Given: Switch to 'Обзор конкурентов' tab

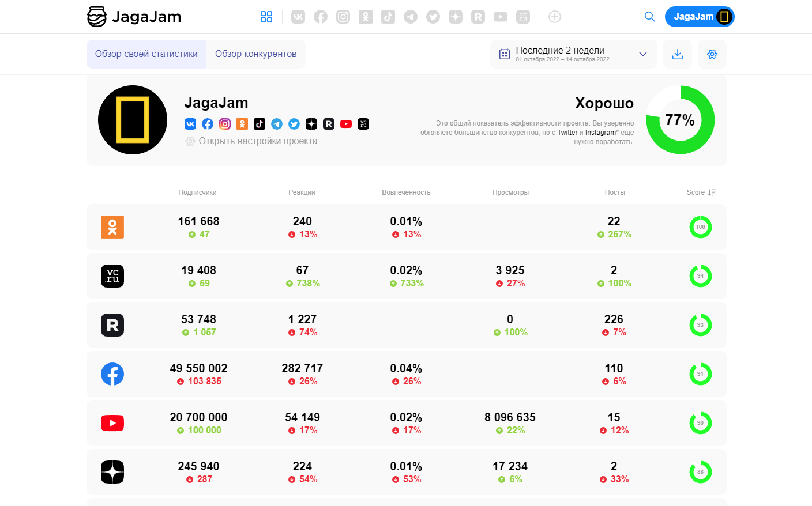Looking at the screenshot, I should (x=256, y=54).
